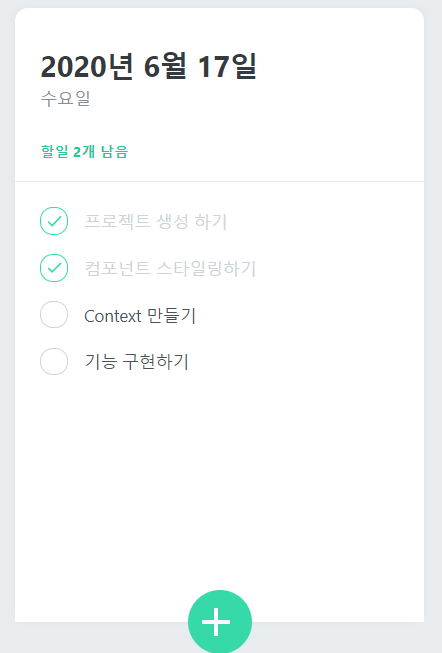Select the 컴포넌트 스타일링하기 todo text

pos(170,268)
